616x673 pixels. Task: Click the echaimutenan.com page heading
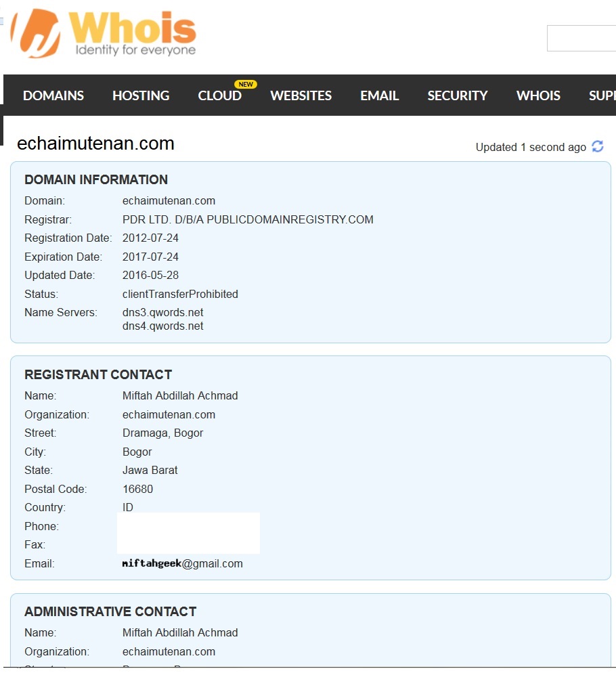(95, 144)
